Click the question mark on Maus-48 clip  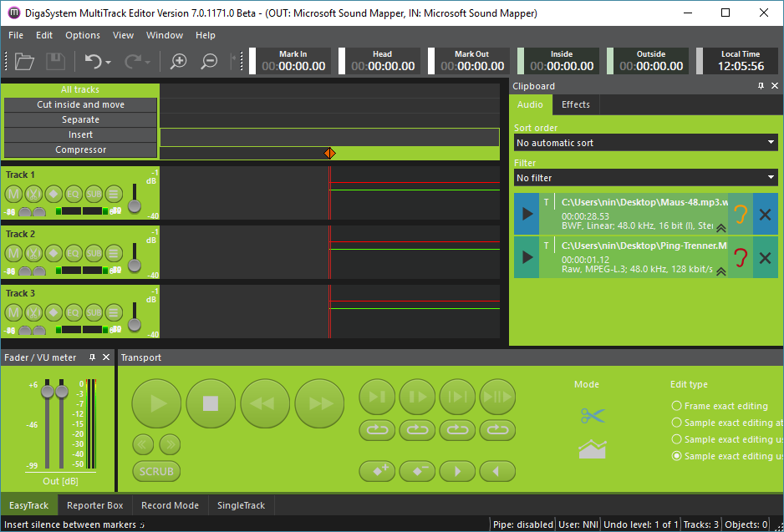740,215
